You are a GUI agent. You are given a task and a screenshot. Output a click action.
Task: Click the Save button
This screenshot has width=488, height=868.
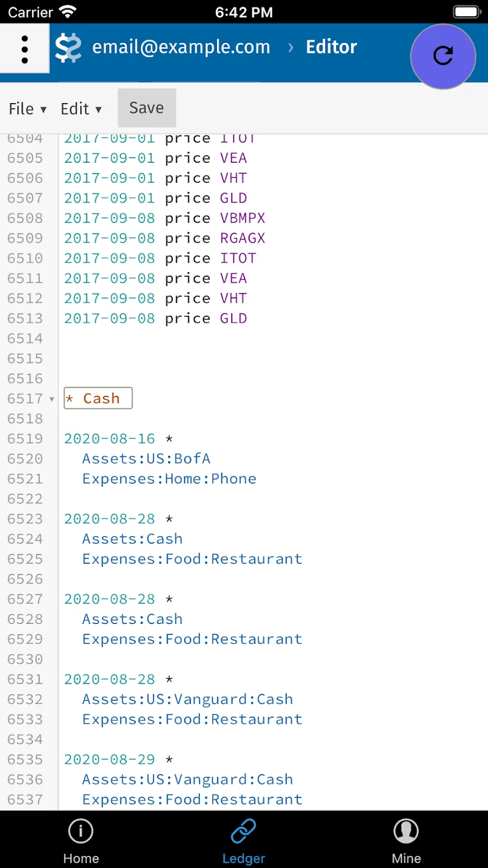coord(146,108)
